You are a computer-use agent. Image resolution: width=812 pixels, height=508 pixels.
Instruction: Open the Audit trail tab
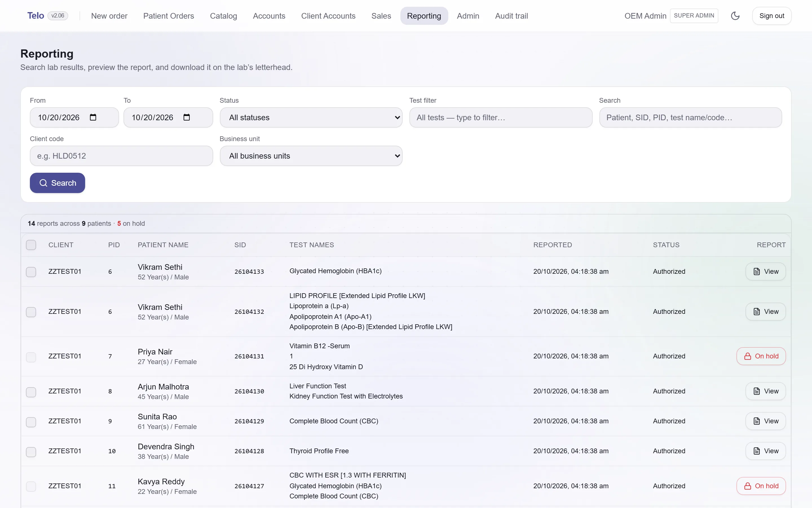(511, 16)
